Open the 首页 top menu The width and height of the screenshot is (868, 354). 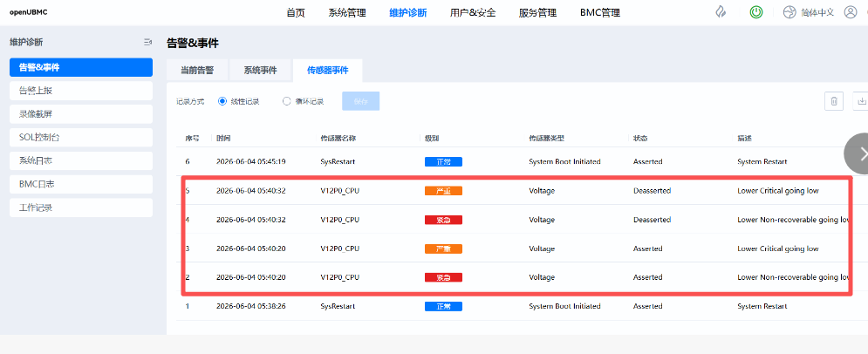coord(296,13)
